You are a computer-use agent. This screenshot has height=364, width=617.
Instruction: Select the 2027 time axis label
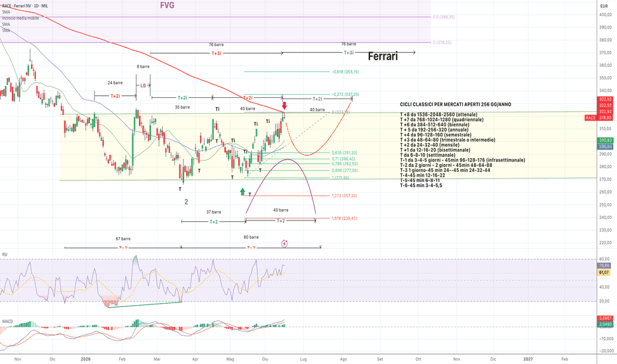(528, 359)
